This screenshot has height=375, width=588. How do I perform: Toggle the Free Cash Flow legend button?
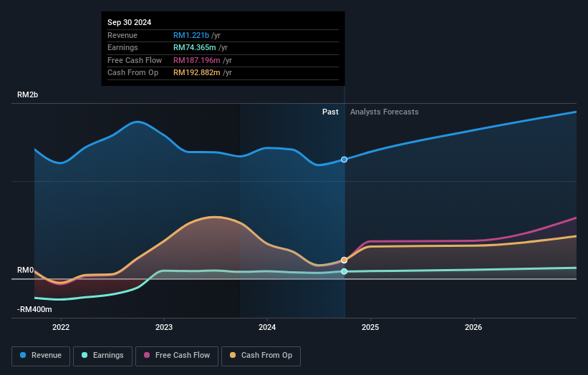tap(177, 356)
